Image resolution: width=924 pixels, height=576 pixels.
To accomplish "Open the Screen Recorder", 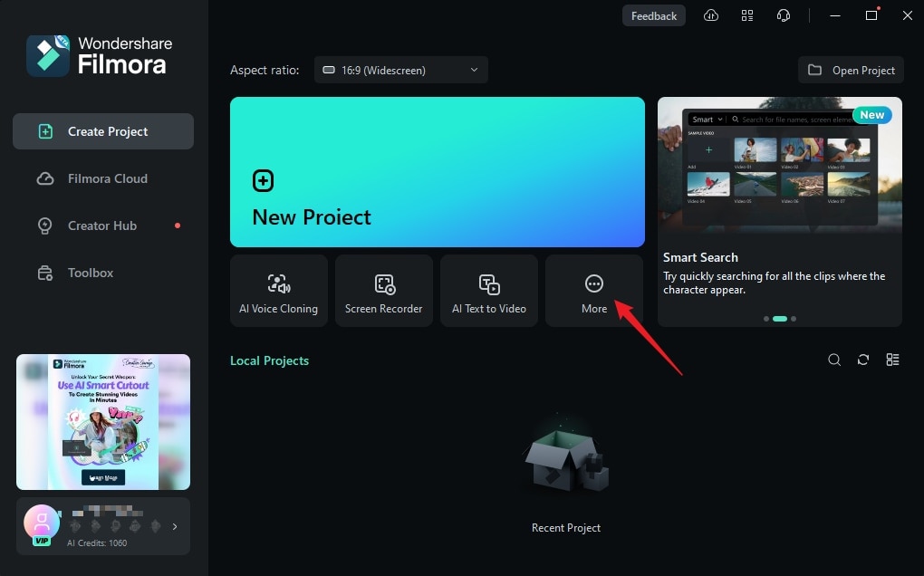I will click(383, 291).
